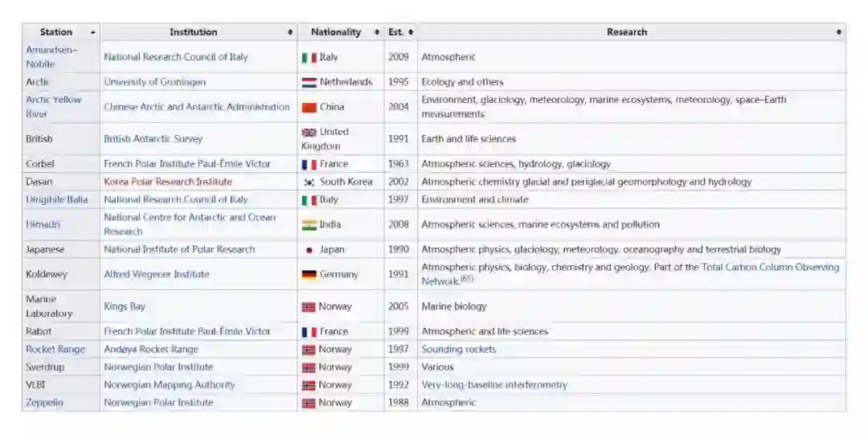Sort table by Station column arrow
This screenshot has height=434, width=868.
click(93, 32)
